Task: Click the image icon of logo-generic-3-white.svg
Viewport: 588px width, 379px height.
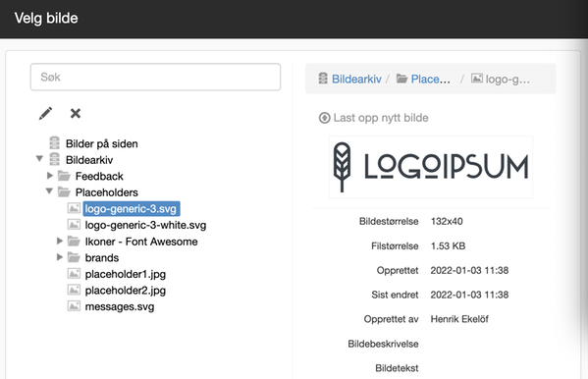Action: click(74, 225)
